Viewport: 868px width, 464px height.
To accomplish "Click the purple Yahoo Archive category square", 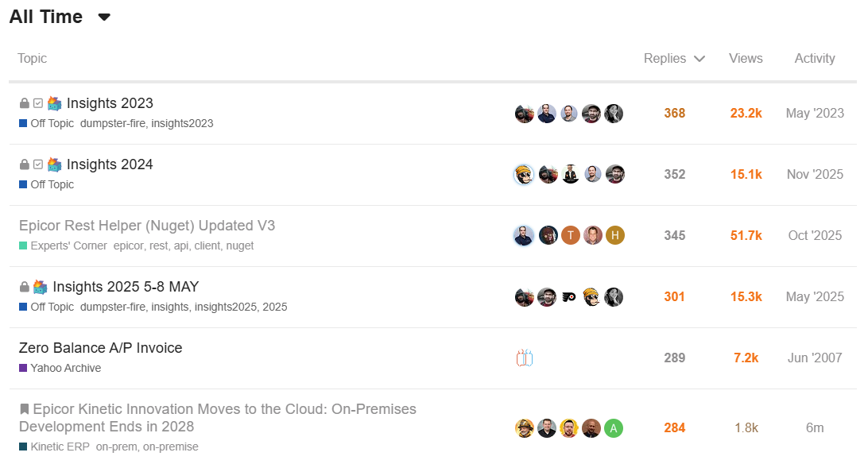I will pyautogui.click(x=23, y=369).
